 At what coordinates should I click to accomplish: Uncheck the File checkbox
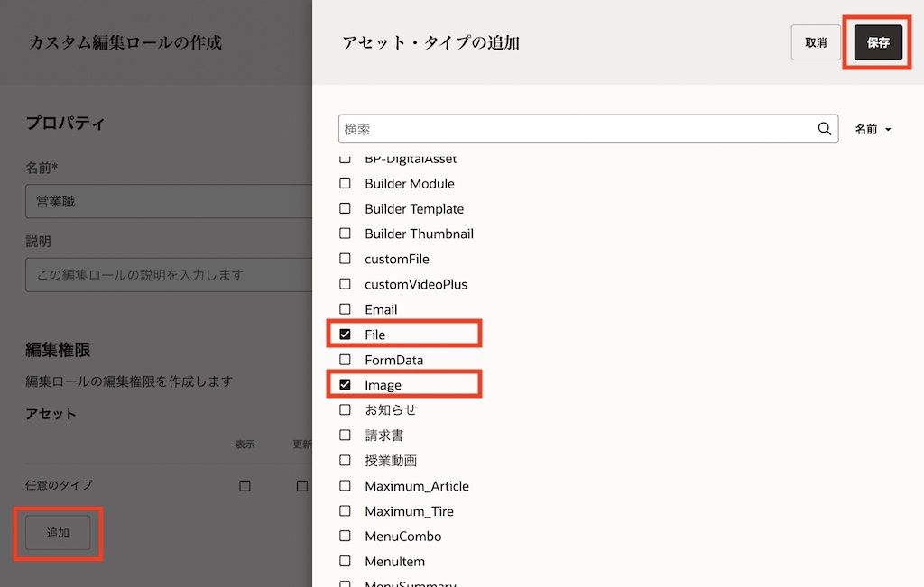coord(345,335)
